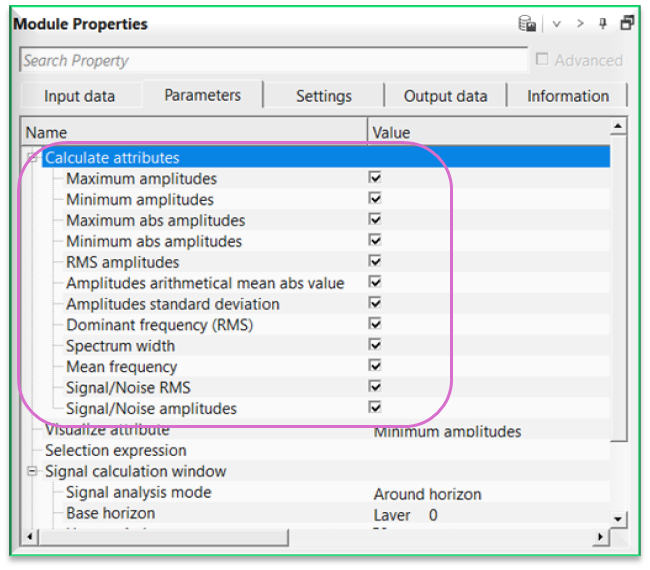This screenshot has width=650, height=570.
Task: Click the Search Property input field
Action: (x=274, y=61)
